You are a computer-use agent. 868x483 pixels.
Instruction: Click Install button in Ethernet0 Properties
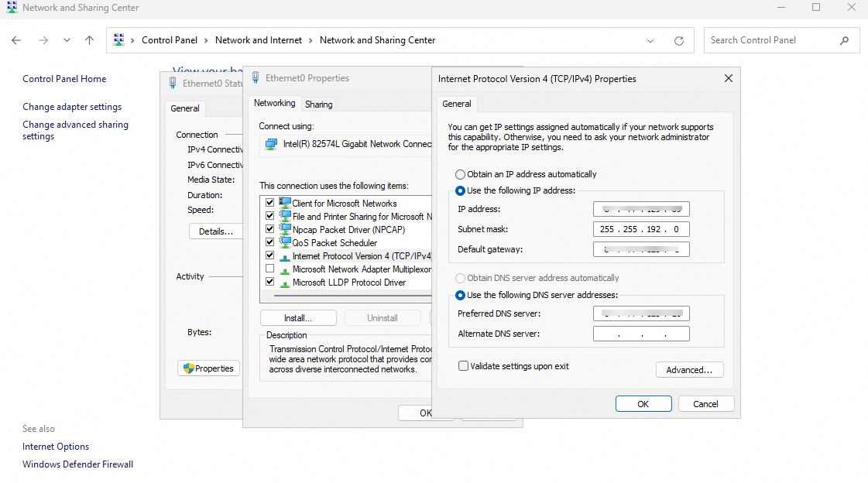coord(298,318)
